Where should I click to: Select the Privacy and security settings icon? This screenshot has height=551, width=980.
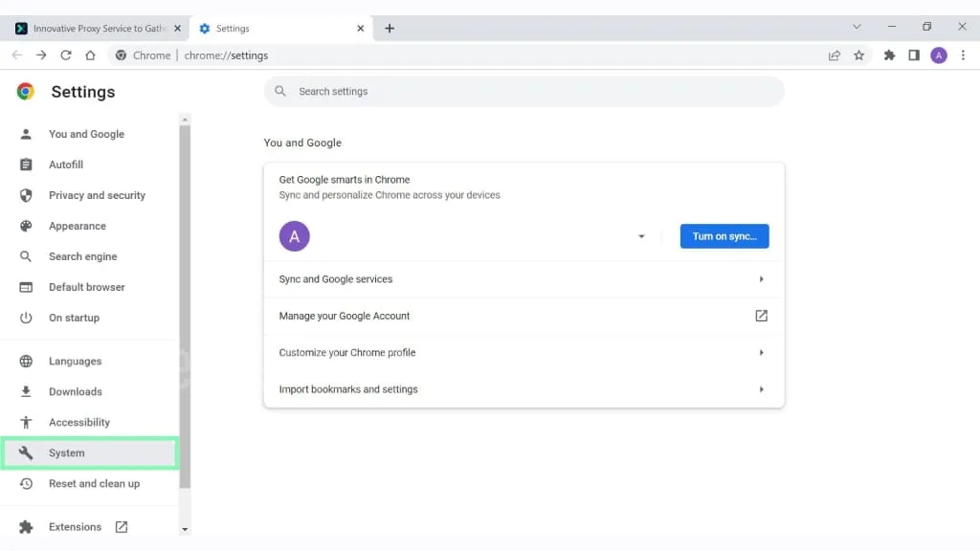click(x=28, y=195)
